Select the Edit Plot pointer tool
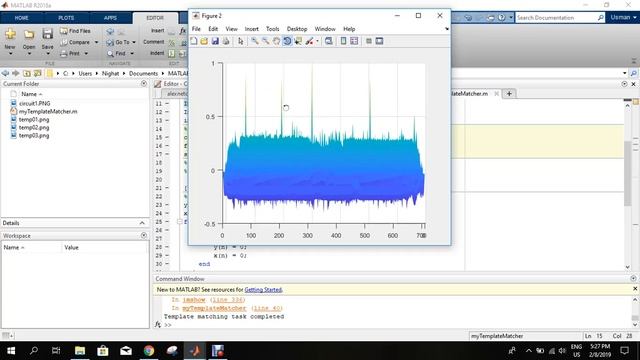 [x=240, y=41]
